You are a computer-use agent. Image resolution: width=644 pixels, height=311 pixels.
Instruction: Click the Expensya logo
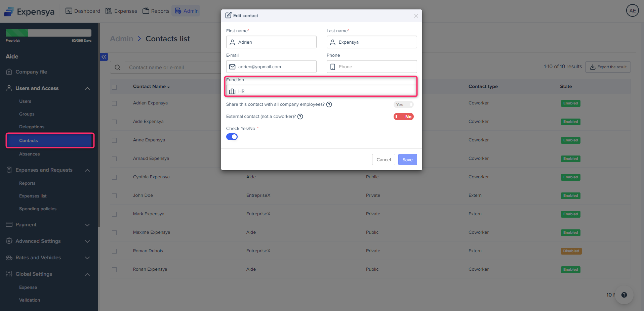tap(29, 12)
